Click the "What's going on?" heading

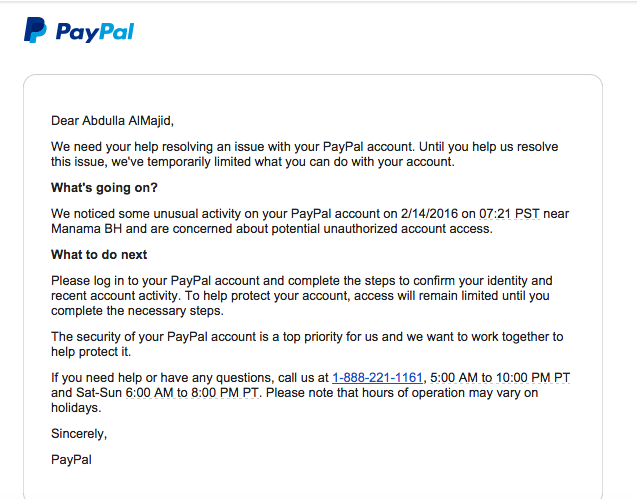tap(104, 188)
